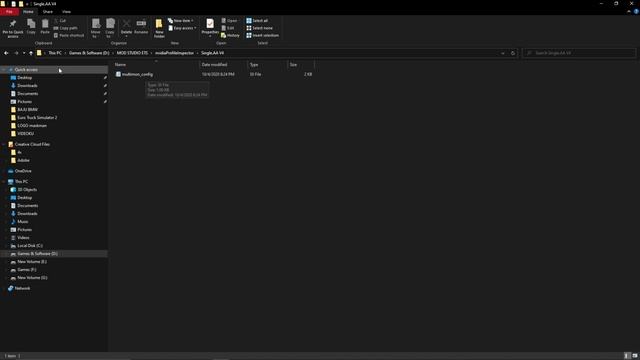This screenshot has width=640, height=360.
Task: Open Videos under This PC
Action: 23,238
